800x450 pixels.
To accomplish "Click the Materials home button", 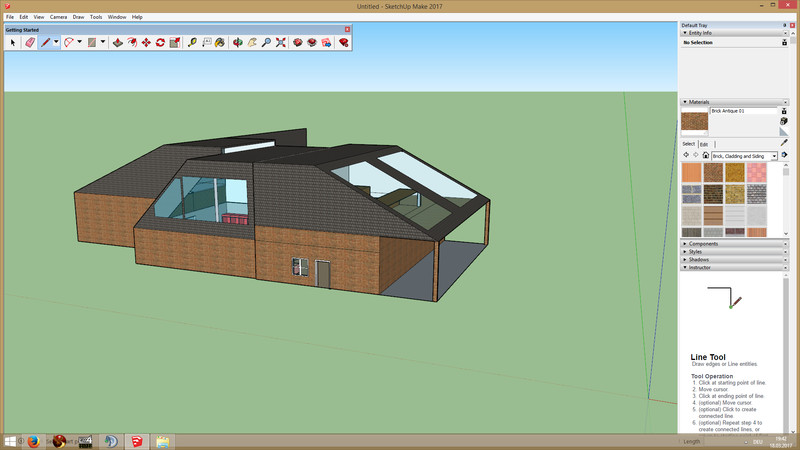I will click(x=706, y=156).
